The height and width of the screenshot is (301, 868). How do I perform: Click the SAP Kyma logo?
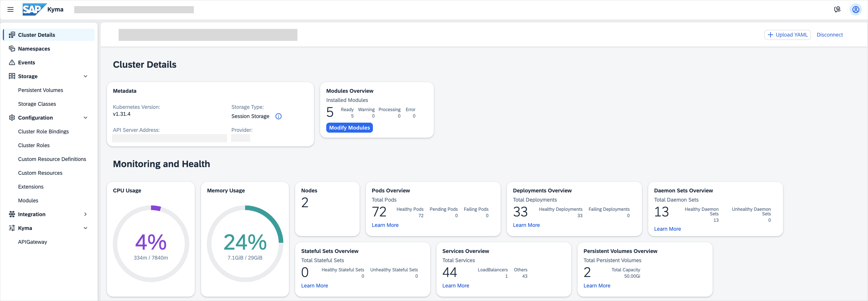(35, 9)
